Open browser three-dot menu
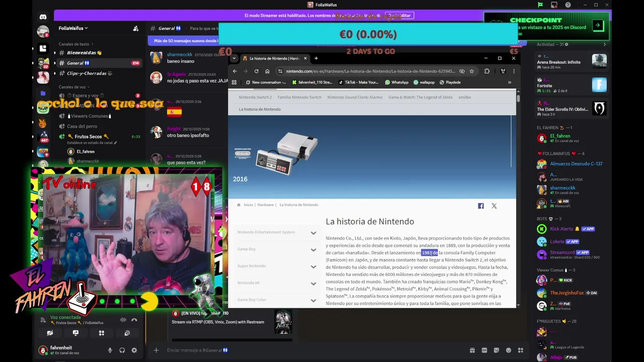 click(x=513, y=71)
